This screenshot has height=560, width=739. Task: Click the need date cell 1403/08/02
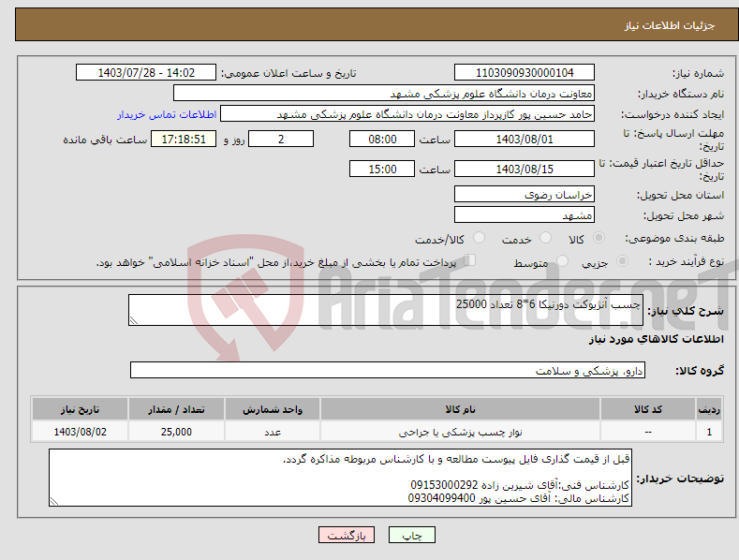[x=81, y=432]
